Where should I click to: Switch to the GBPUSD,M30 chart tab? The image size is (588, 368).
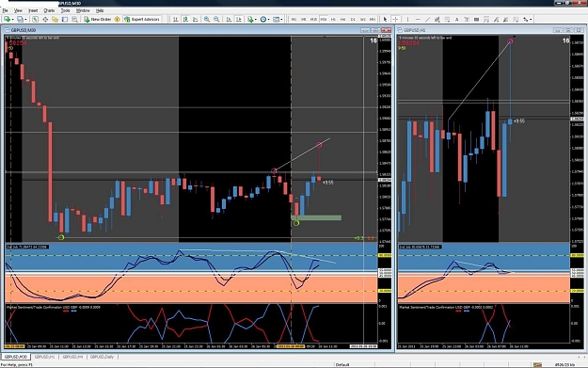coord(16,357)
